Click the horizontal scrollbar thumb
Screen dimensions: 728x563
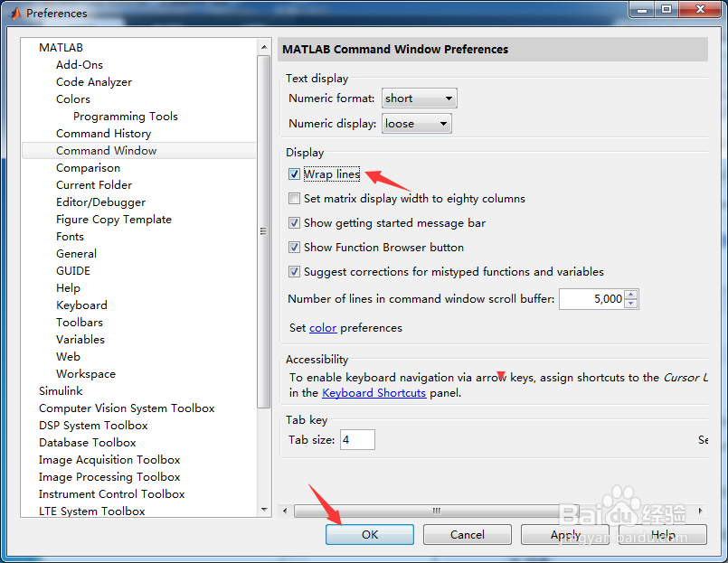pyautogui.click(x=437, y=511)
